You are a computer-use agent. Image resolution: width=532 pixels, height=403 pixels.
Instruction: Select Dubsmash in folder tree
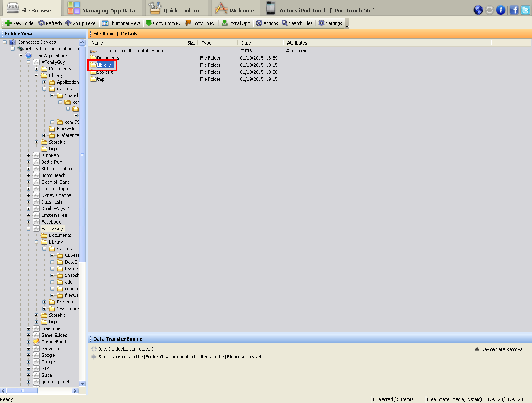pyautogui.click(x=52, y=202)
